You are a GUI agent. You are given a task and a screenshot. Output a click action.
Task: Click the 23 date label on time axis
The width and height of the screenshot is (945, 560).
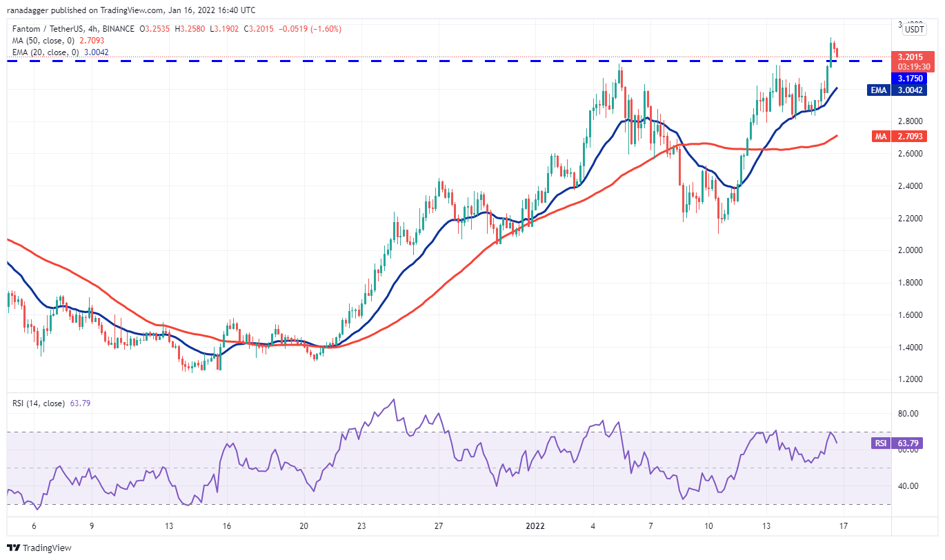[361, 526]
